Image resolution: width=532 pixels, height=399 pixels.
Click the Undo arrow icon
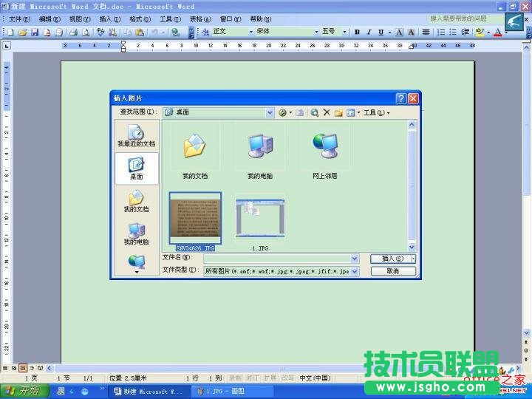(154, 33)
